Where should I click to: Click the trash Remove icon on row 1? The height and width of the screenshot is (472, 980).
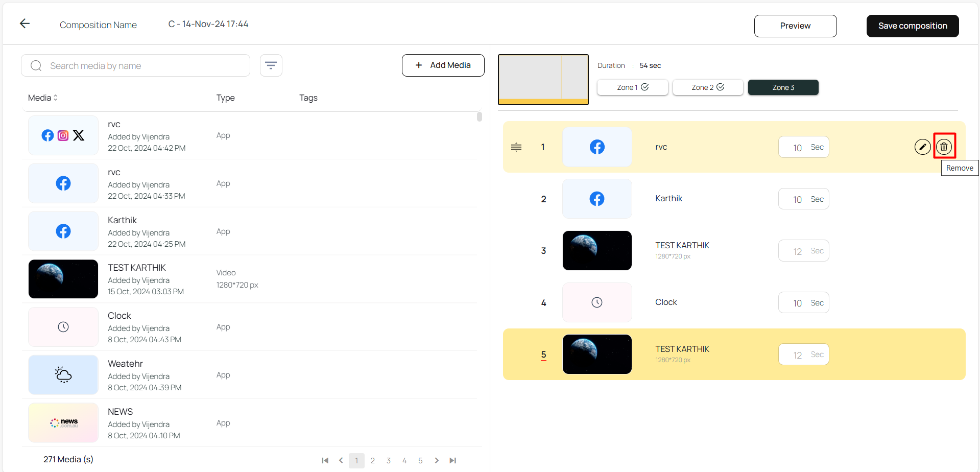pos(944,147)
